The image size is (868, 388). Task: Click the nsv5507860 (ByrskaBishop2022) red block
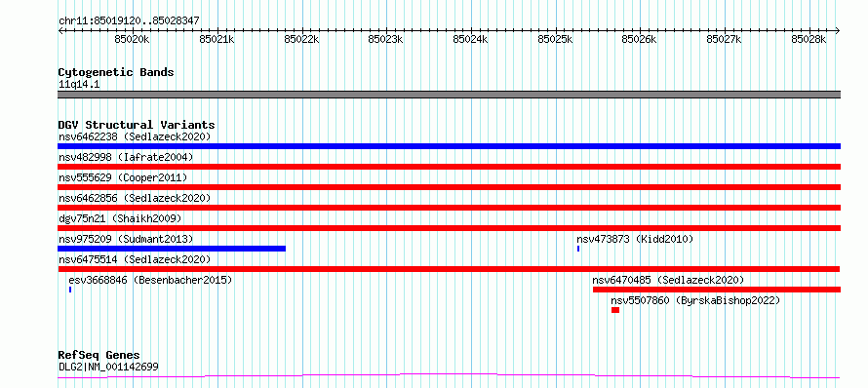615,310
